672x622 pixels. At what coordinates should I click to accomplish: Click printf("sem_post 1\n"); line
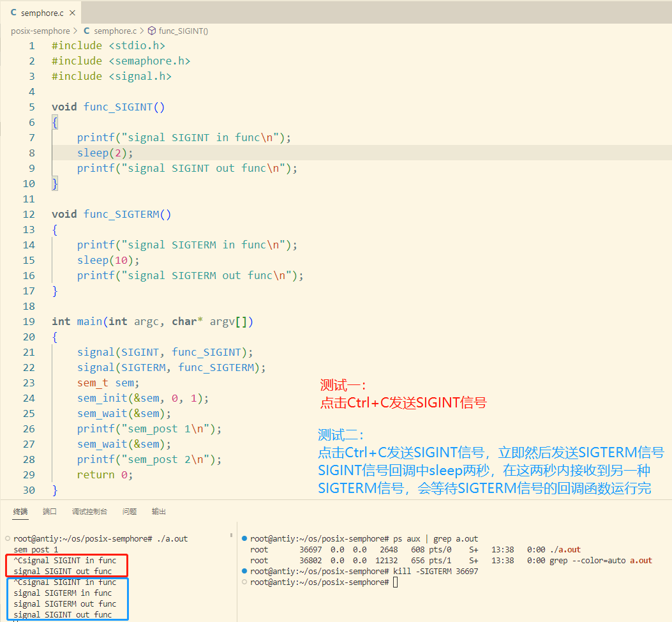click(x=149, y=429)
